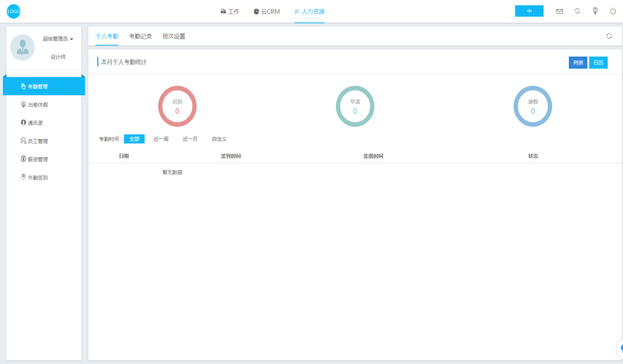Click the power logout icon
The width and height of the screenshot is (623, 364).
613,11
